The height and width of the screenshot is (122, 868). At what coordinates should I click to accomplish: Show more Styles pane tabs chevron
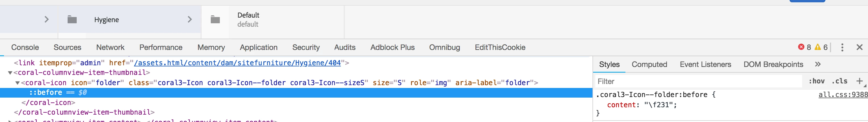click(x=818, y=64)
